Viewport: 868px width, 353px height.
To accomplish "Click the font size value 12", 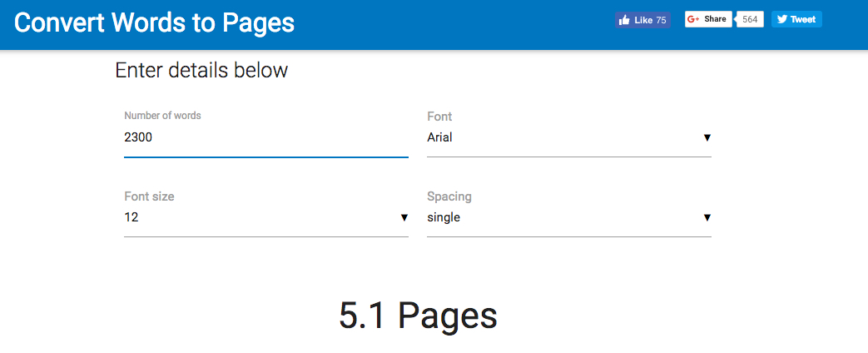I will click(x=131, y=217).
